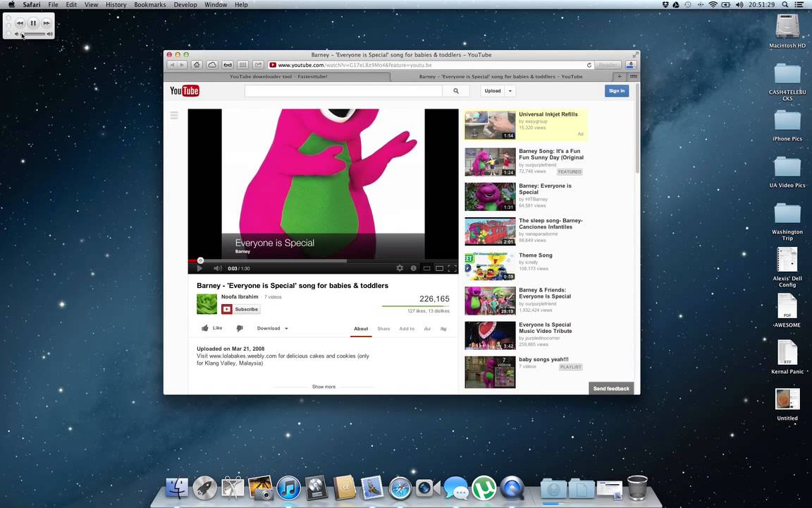Open the Download dropdown
The height and width of the screenshot is (508, 812).
(272, 328)
